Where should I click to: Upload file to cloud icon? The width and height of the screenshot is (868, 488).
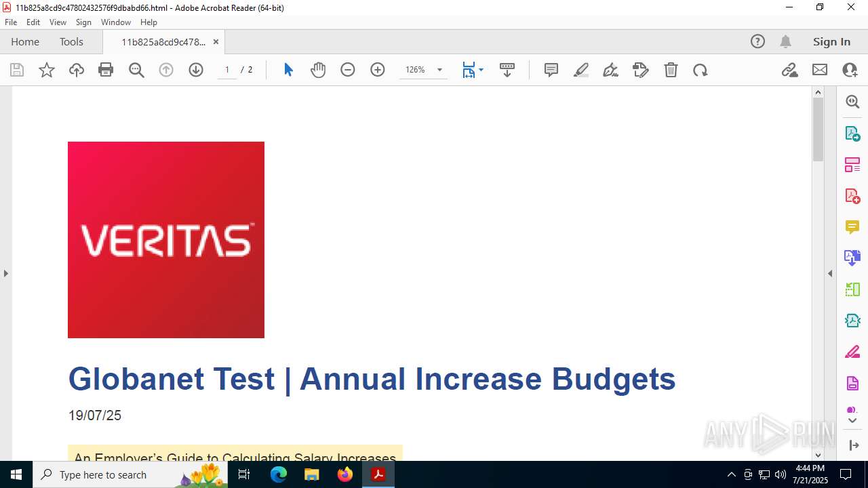(77, 70)
